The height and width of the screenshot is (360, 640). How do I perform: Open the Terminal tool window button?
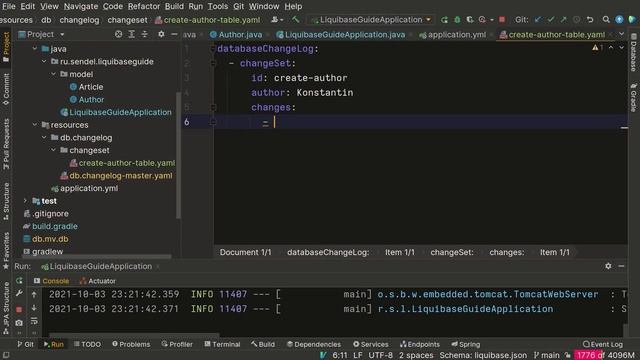pos(222,344)
